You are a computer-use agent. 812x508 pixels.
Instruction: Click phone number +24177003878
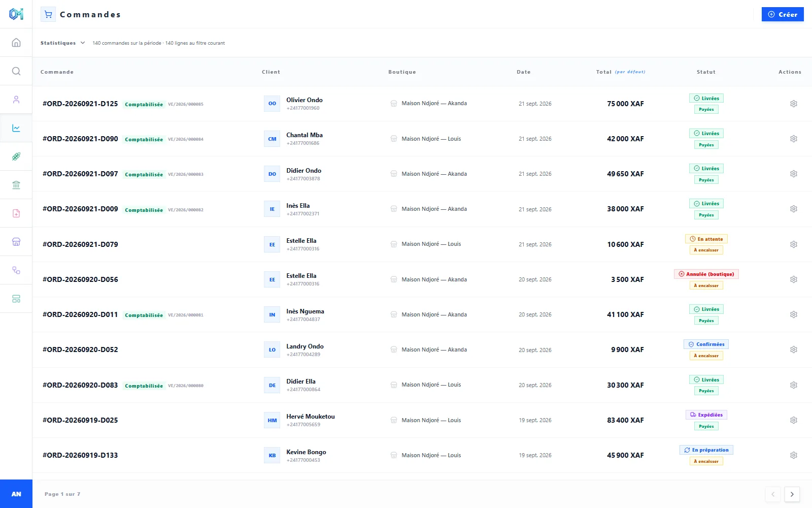click(303, 179)
